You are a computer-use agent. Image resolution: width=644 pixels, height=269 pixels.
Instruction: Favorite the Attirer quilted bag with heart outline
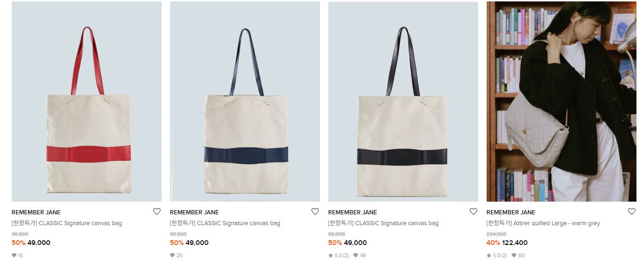tap(632, 212)
